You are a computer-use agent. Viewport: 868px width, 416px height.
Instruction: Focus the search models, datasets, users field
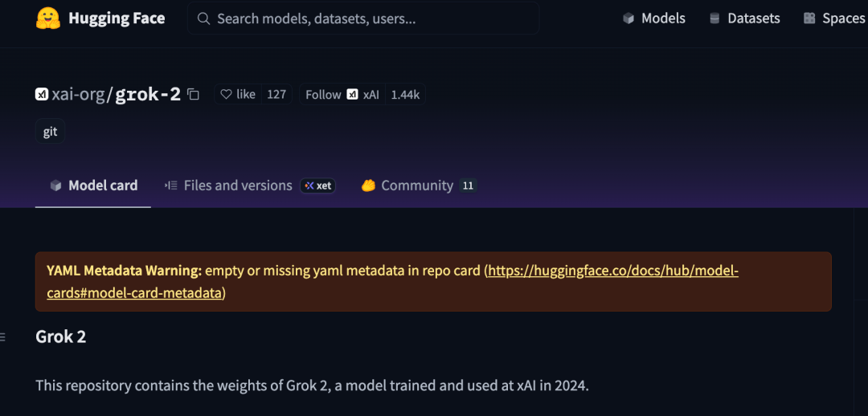(363, 18)
